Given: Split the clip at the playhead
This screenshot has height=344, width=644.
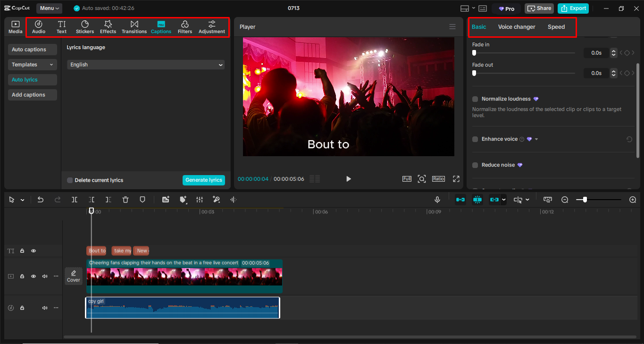Looking at the screenshot, I should point(74,200).
